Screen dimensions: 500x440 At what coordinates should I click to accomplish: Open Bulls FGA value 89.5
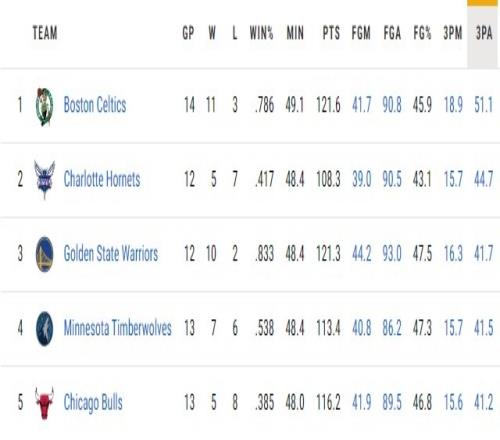pos(392,402)
